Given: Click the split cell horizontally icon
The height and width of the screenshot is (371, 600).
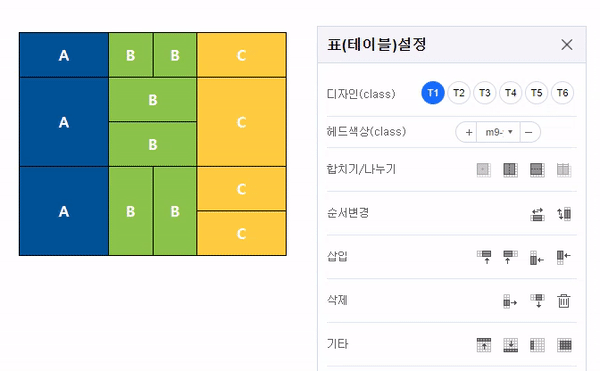Looking at the screenshot, I should [537, 170].
